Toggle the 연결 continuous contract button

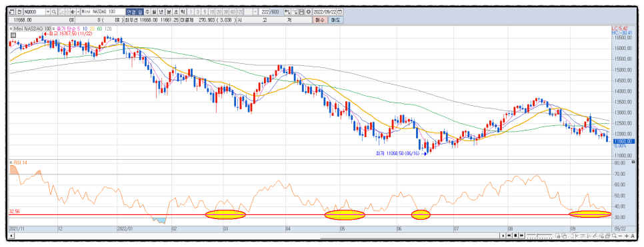[131, 11]
